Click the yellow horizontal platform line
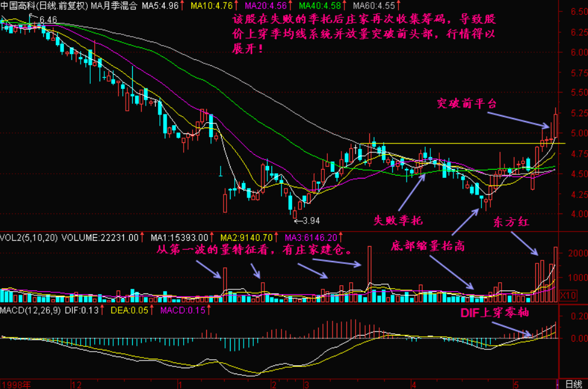The height and width of the screenshot is (389, 588). pyautogui.click(x=462, y=144)
